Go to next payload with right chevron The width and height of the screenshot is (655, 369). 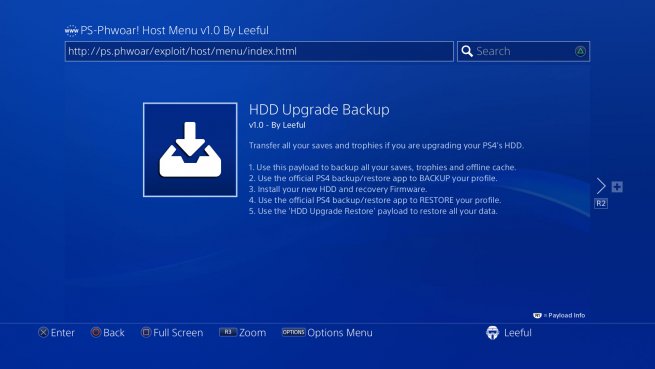601,186
